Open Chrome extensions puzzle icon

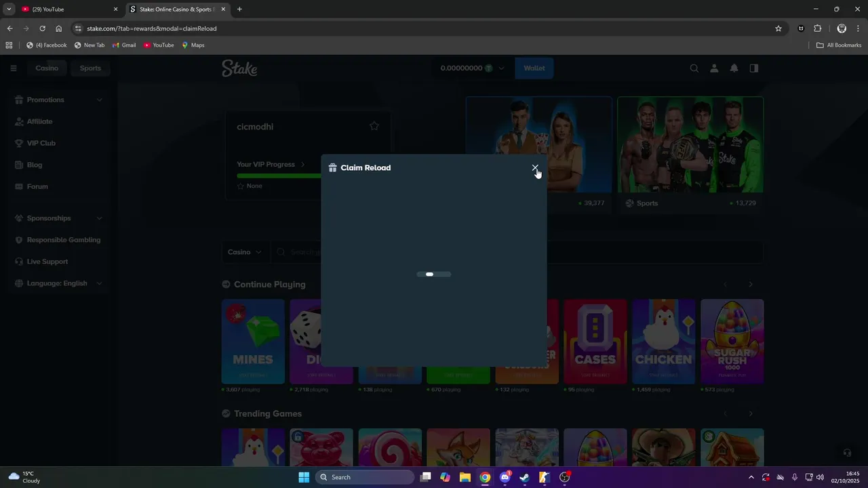coord(817,28)
